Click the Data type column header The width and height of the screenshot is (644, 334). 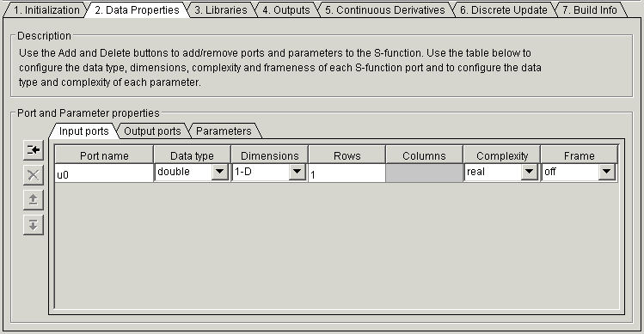pos(193,155)
